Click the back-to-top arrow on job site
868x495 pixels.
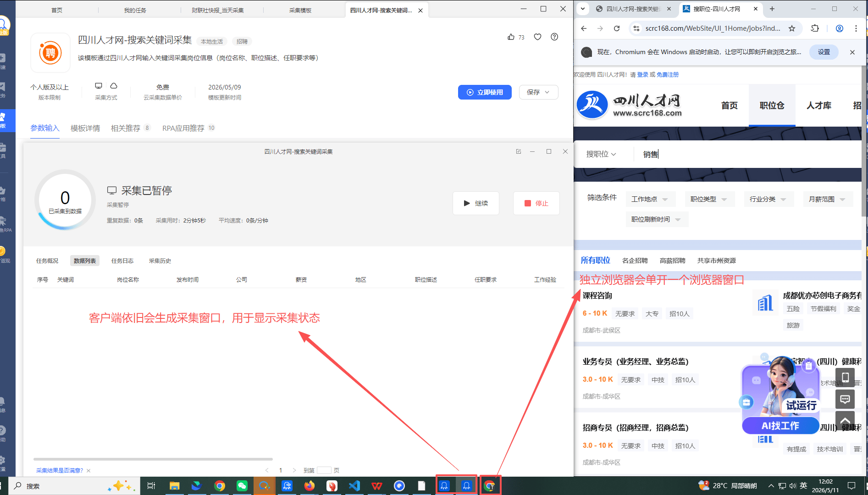tap(845, 420)
